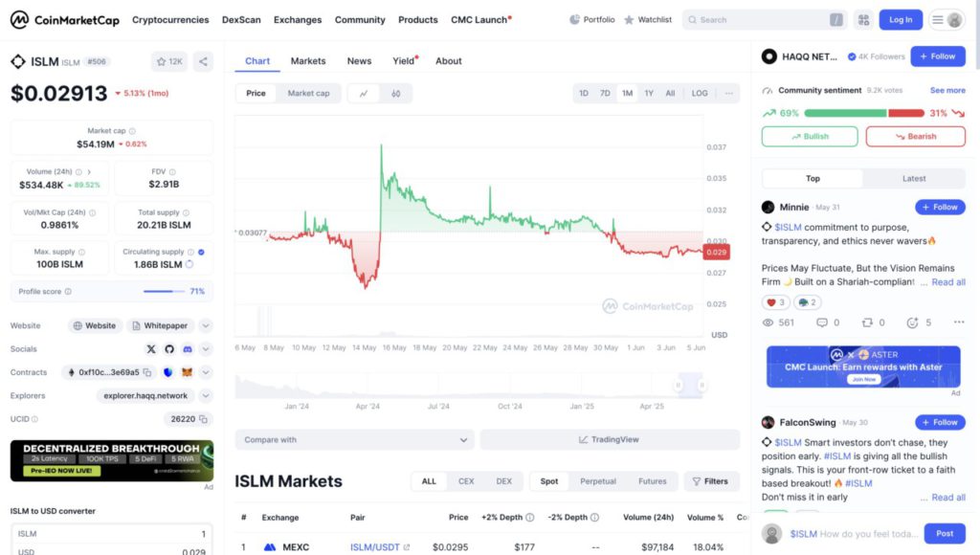Toggle the LOG scale option
This screenshot has width=980, height=555.
coord(700,93)
